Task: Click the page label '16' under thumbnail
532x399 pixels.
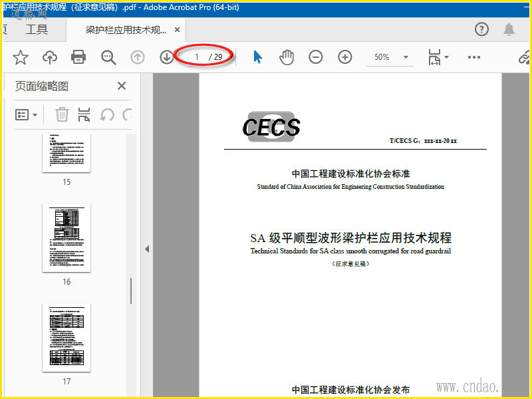Action: tap(66, 281)
